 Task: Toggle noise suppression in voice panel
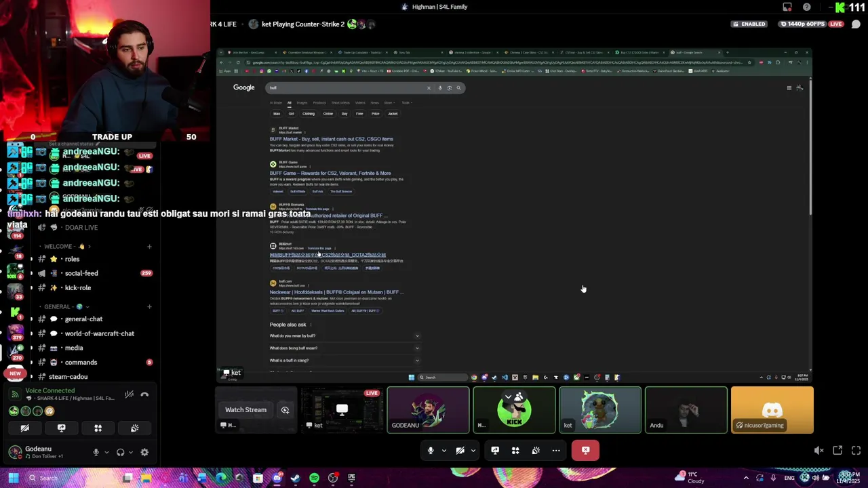[x=129, y=394]
